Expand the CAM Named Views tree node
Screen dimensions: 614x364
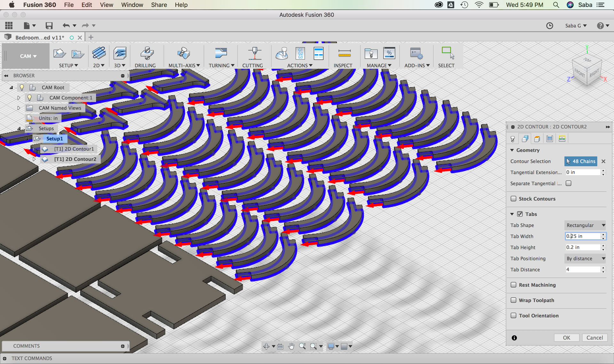pyautogui.click(x=19, y=108)
